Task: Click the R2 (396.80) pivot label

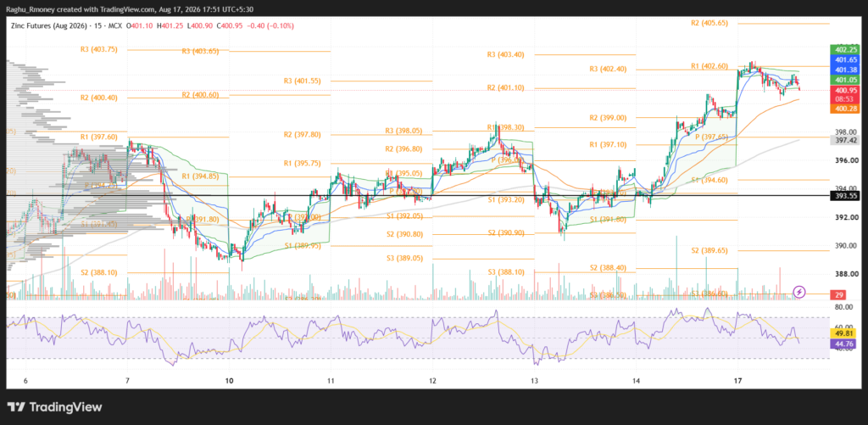Action: [x=403, y=148]
